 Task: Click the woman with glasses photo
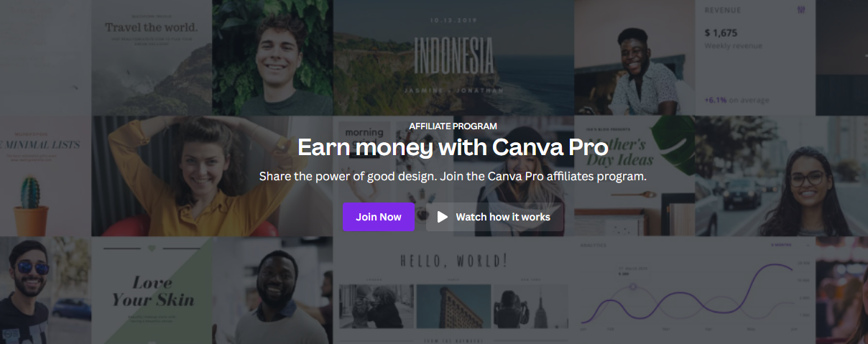(781, 177)
